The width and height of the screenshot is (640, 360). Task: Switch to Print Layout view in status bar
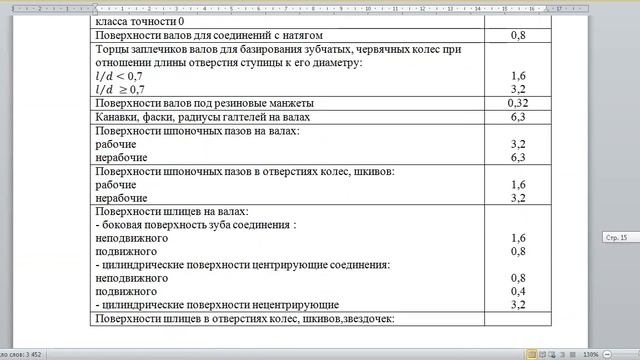pyautogui.click(x=532, y=354)
